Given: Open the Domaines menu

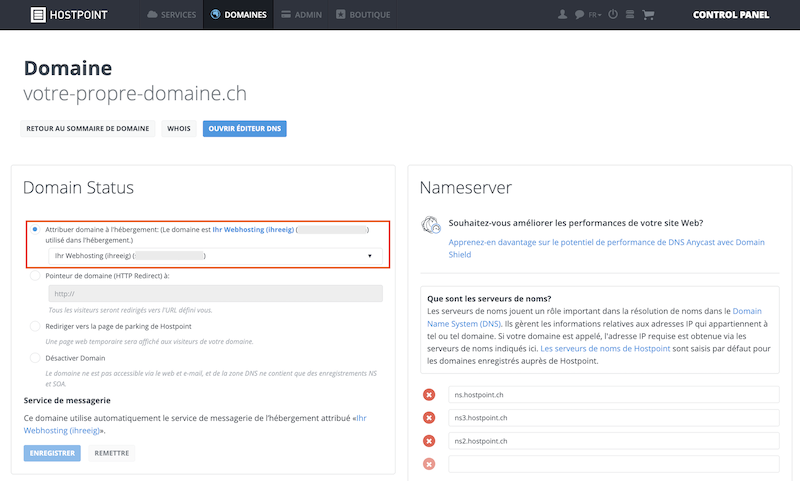Looking at the screenshot, I should coord(238,15).
